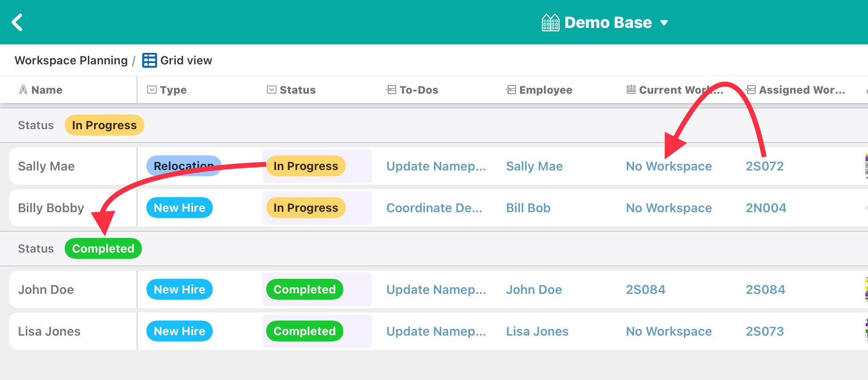Image resolution: width=868 pixels, height=380 pixels.
Task: Open the Lisa Jones employee link
Action: coord(537,331)
